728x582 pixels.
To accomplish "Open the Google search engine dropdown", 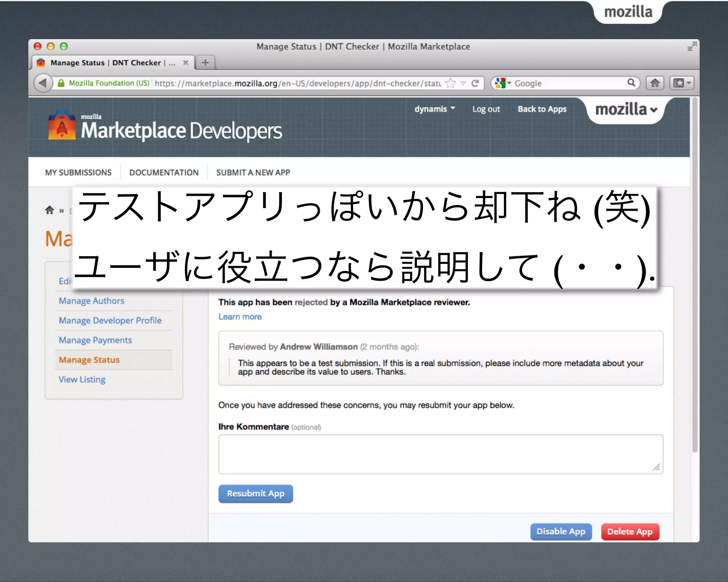I will point(503,83).
